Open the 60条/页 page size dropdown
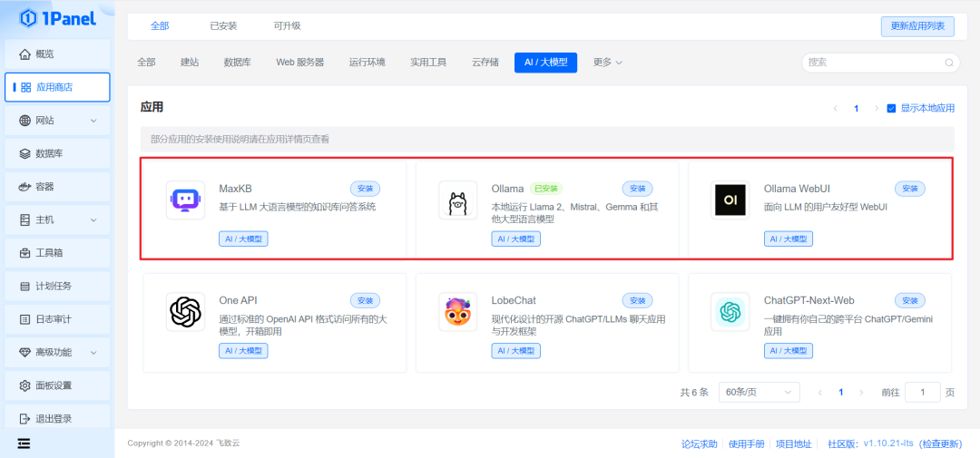The width and height of the screenshot is (980, 458). pyautogui.click(x=759, y=393)
